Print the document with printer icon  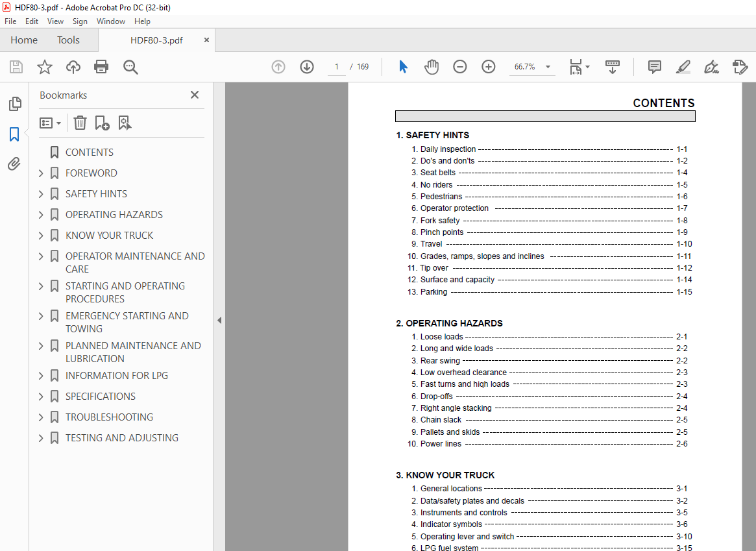101,67
